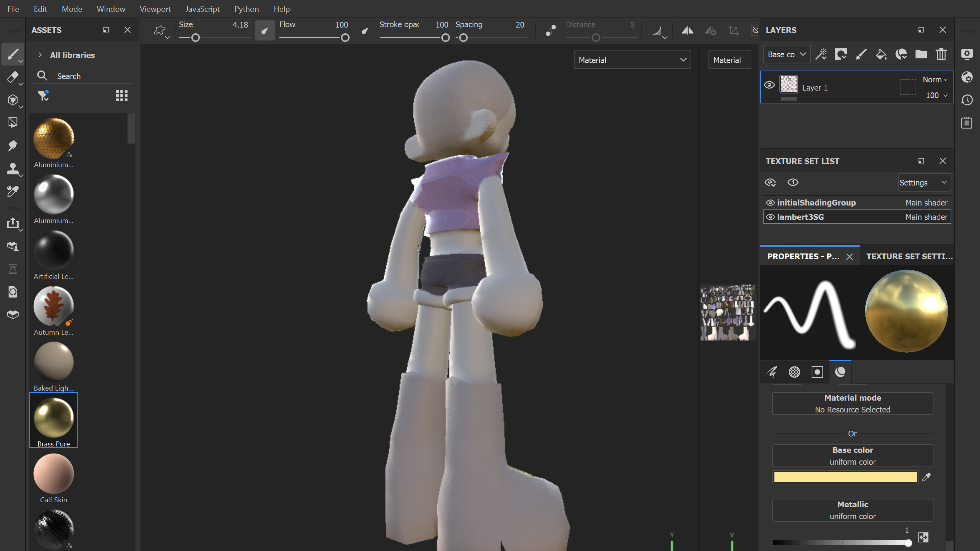Toggle visibility of lambert3SG texture set
980x551 pixels.
click(770, 217)
